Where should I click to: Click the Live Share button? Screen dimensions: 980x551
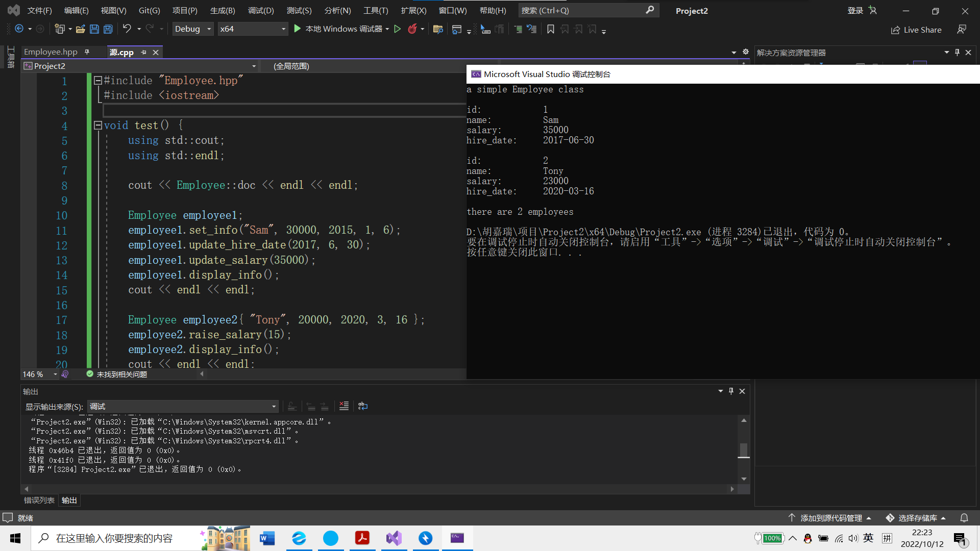pyautogui.click(x=917, y=30)
